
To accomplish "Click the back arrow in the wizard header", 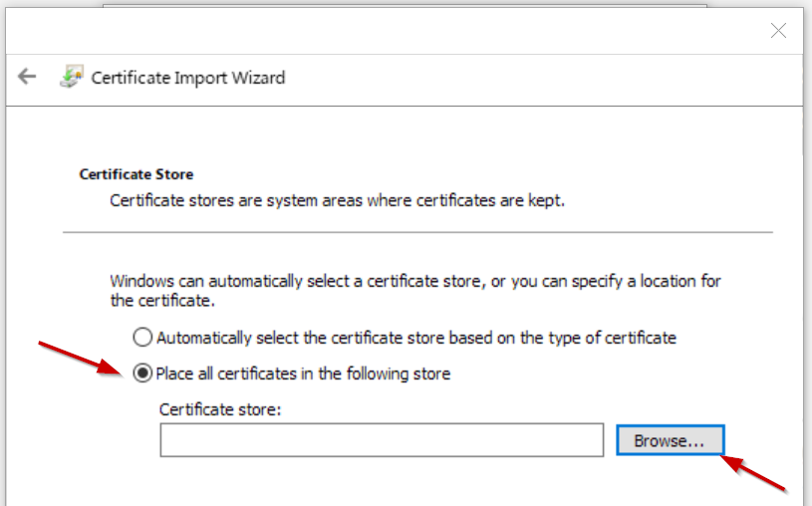I will [x=27, y=77].
